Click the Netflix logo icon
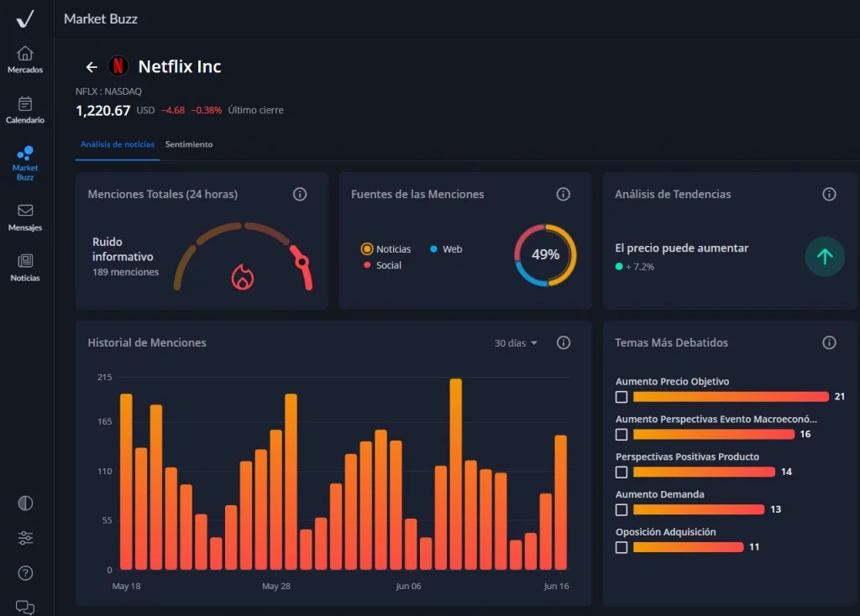860x616 pixels. click(118, 66)
